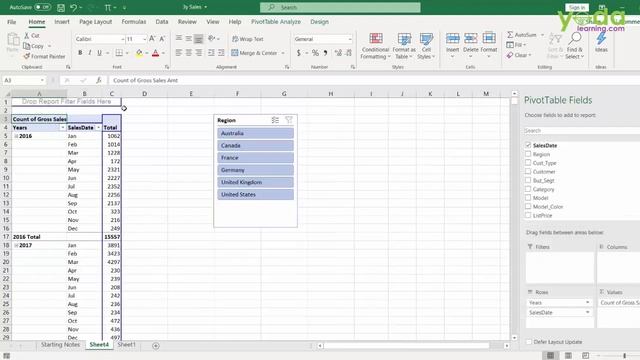
Task: Check the Category field checkbox
Action: [528, 189]
